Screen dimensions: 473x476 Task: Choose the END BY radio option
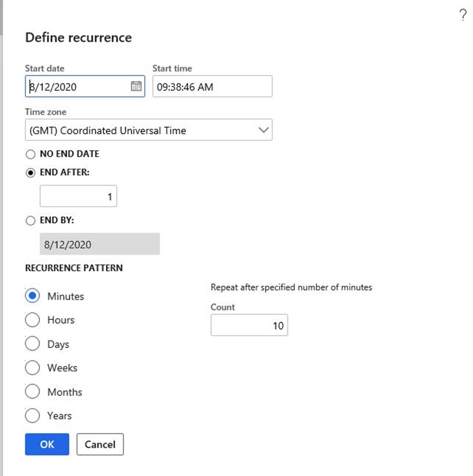31,220
